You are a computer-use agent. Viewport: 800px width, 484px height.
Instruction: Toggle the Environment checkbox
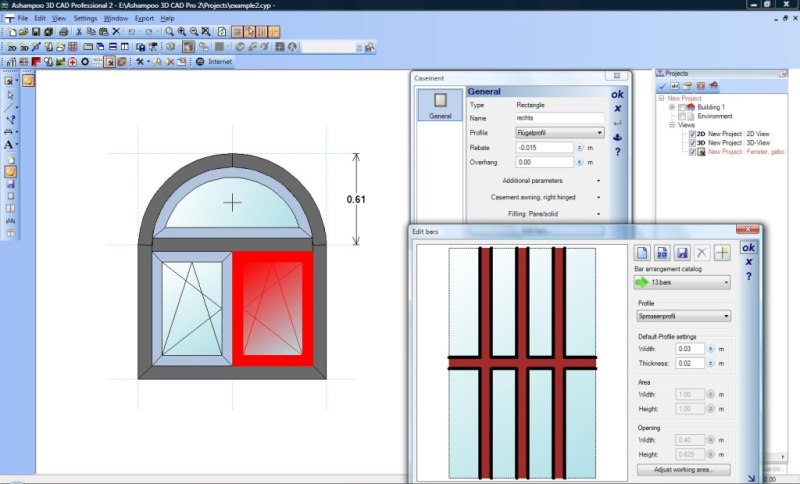pos(682,116)
